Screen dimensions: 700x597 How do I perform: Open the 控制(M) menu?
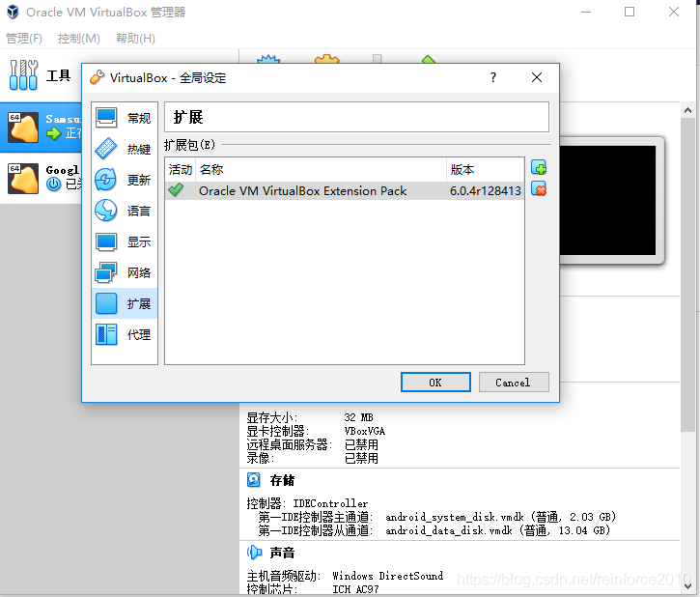[x=78, y=39]
